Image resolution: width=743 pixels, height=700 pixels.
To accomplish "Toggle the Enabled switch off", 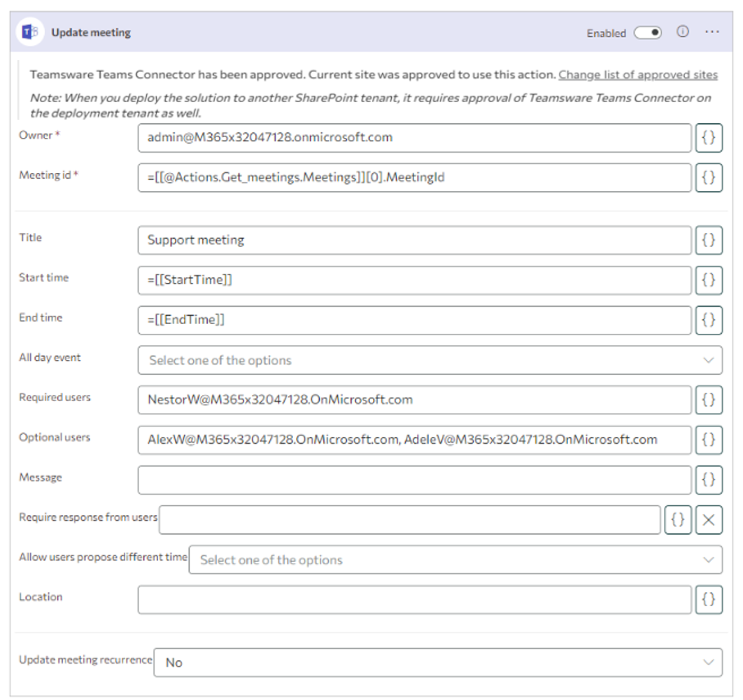I will 648,33.
